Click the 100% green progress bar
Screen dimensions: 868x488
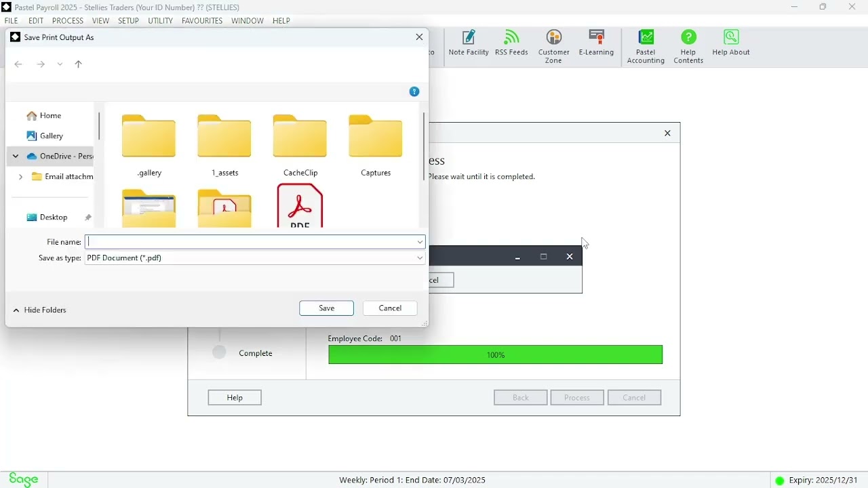click(496, 354)
